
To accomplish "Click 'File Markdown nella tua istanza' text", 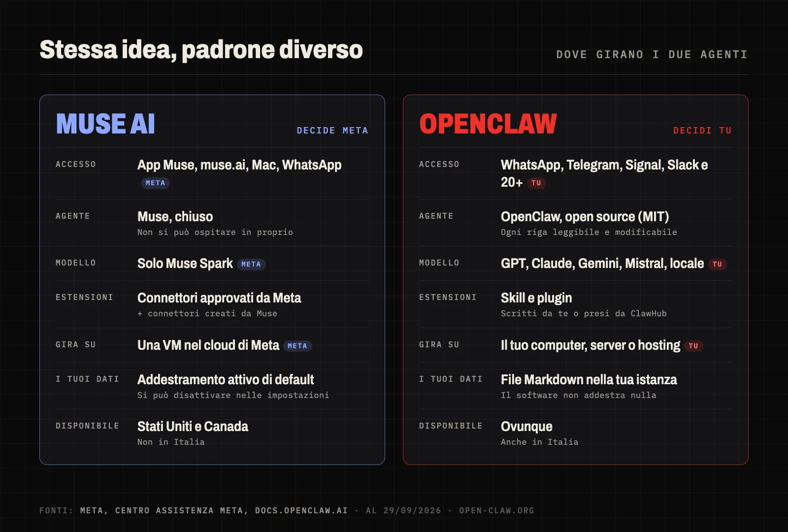I will tap(589, 380).
